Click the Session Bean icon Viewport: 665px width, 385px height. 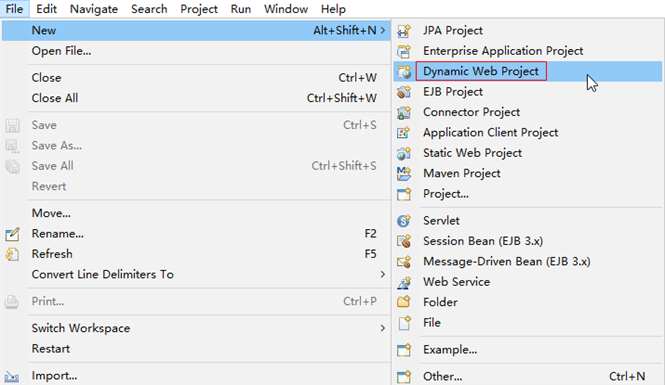404,241
